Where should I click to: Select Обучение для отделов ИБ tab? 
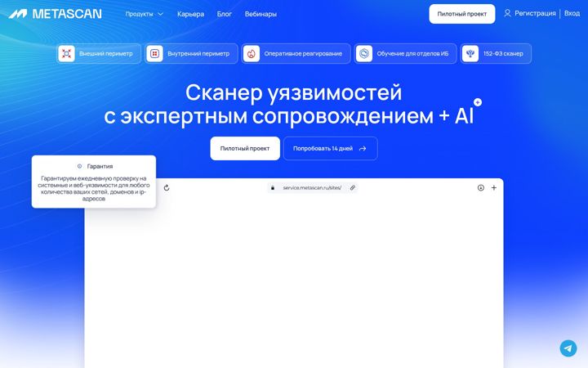[x=405, y=53]
